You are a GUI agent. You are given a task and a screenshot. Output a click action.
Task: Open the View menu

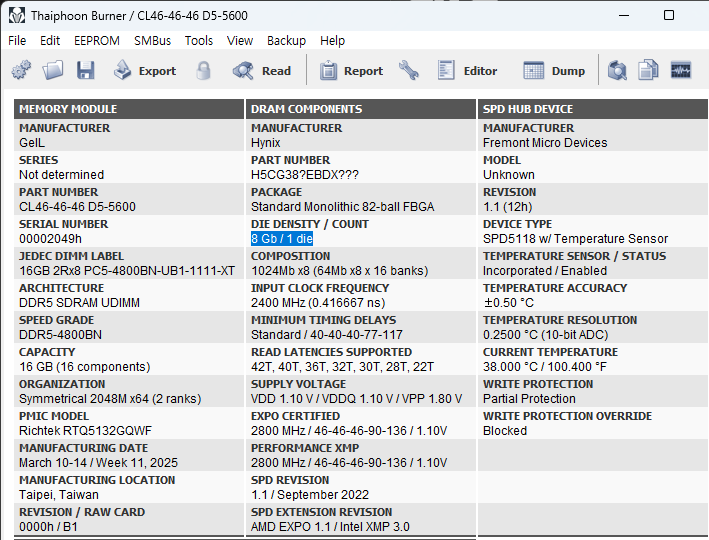click(240, 41)
